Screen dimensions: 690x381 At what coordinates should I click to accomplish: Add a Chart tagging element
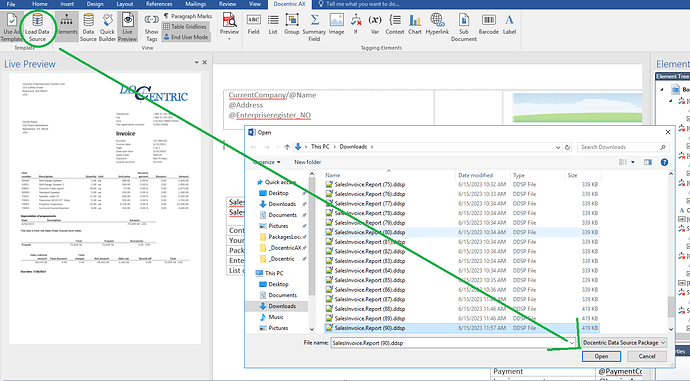[x=415, y=24]
